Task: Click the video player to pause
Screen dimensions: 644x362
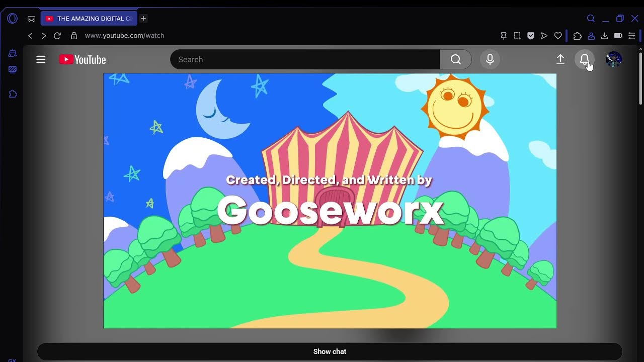Action: coord(330,201)
